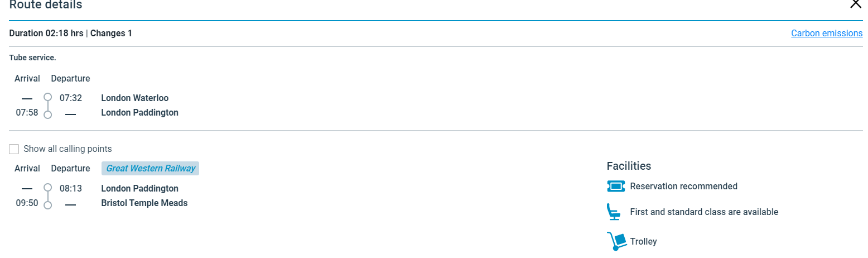Enable the Show all calling points checkbox
The width and height of the screenshot is (868, 258).
pos(15,149)
